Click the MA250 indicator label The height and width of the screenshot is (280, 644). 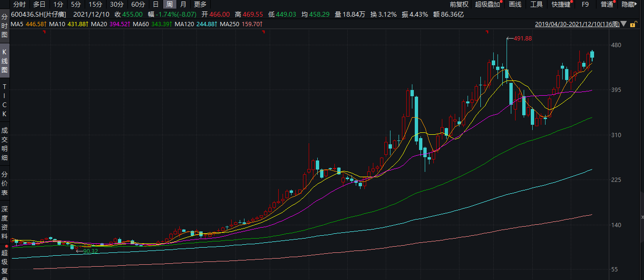tap(241, 24)
